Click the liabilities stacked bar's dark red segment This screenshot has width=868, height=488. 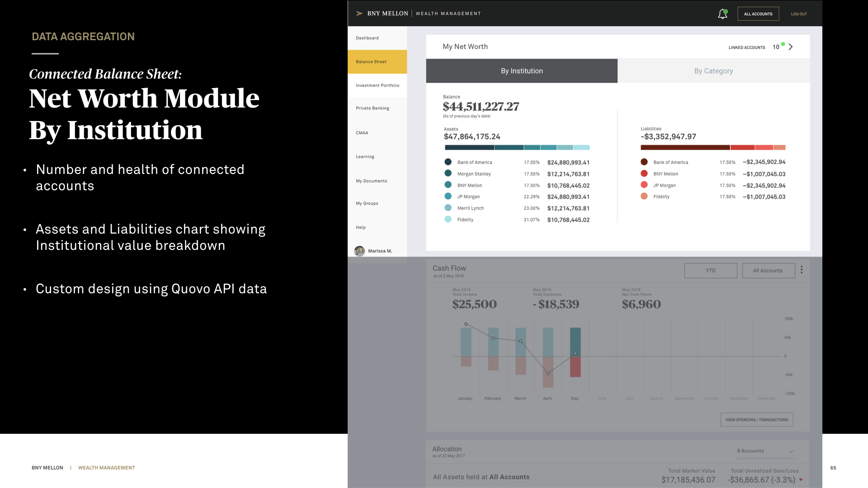pyautogui.click(x=685, y=147)
